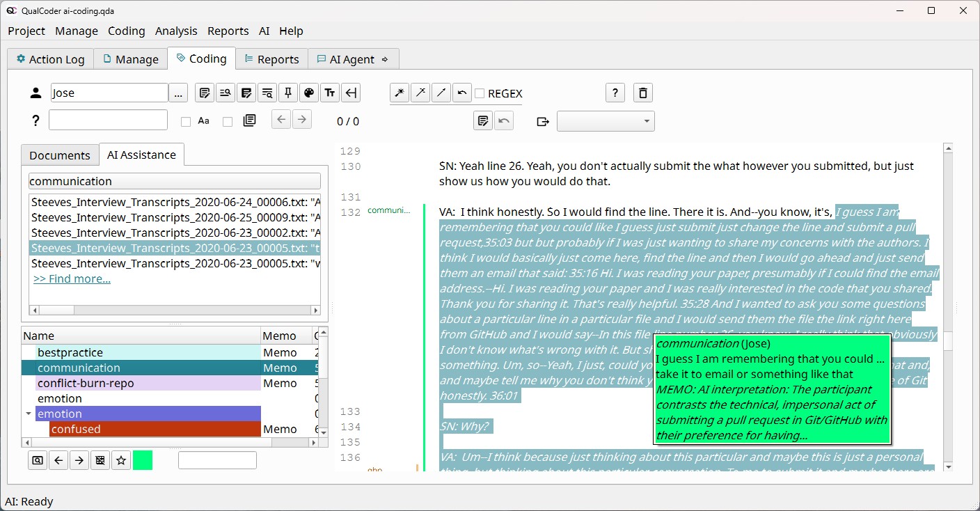Click the pin (important) icon
Viewport: 980px width, 511px height.
[288, 93]
